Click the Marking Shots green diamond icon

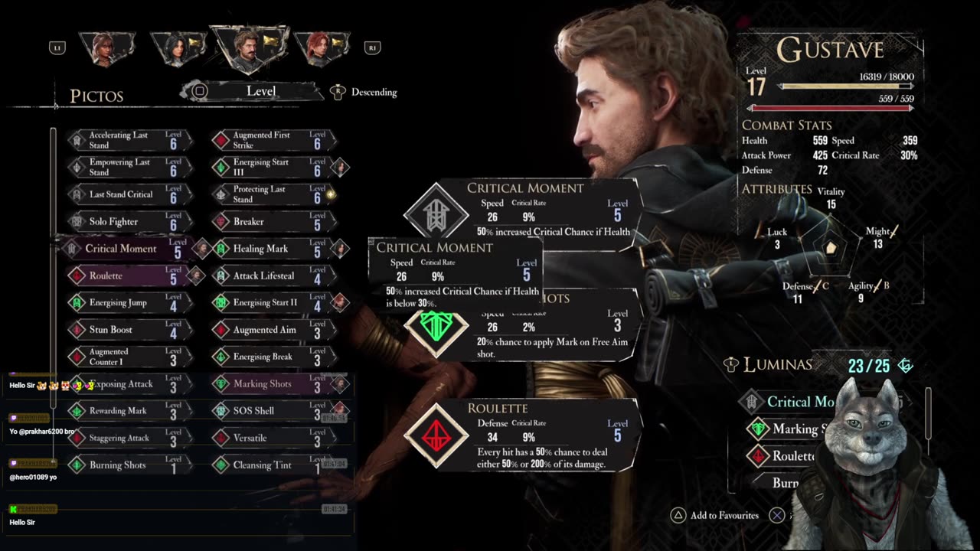pyautogui.click(x=220, y=384)
